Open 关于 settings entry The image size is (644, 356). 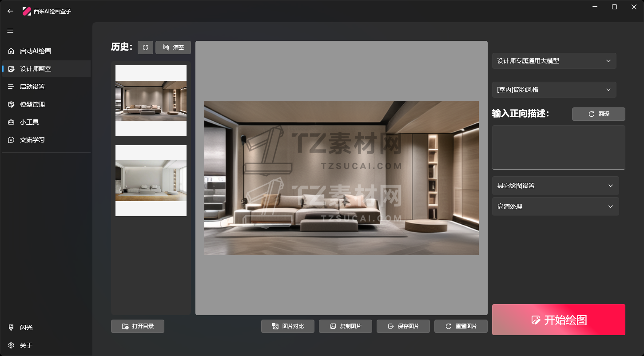(x=47, y=345)
